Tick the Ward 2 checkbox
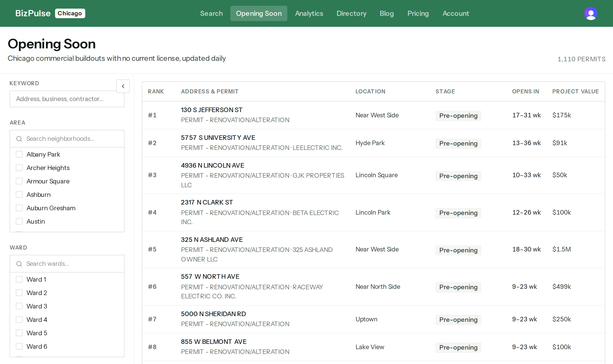 pos(19,293)
